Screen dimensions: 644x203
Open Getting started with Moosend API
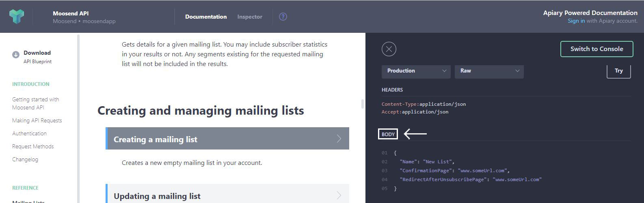point(35,103)
